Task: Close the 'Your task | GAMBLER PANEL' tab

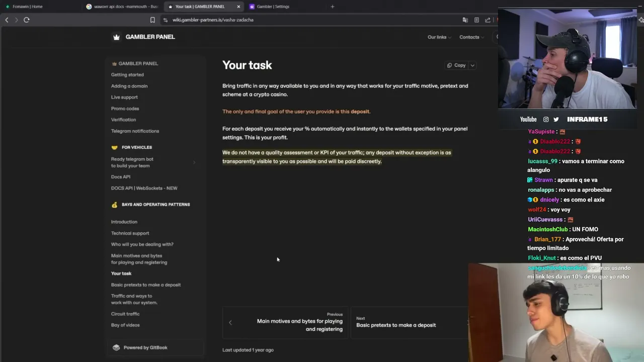Action: 238,7
